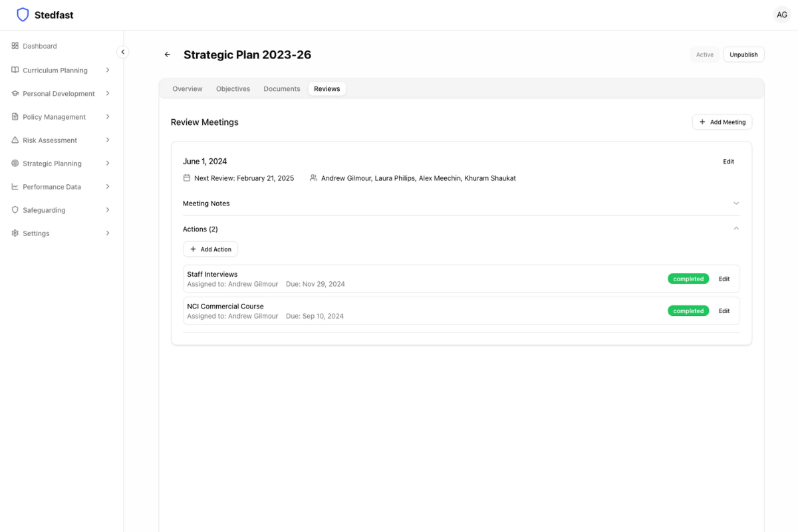Image resolution: width=798 pixels, height=532 pixels.
Task: Click the Dashboard grid icon
Action: coord(15,46)
